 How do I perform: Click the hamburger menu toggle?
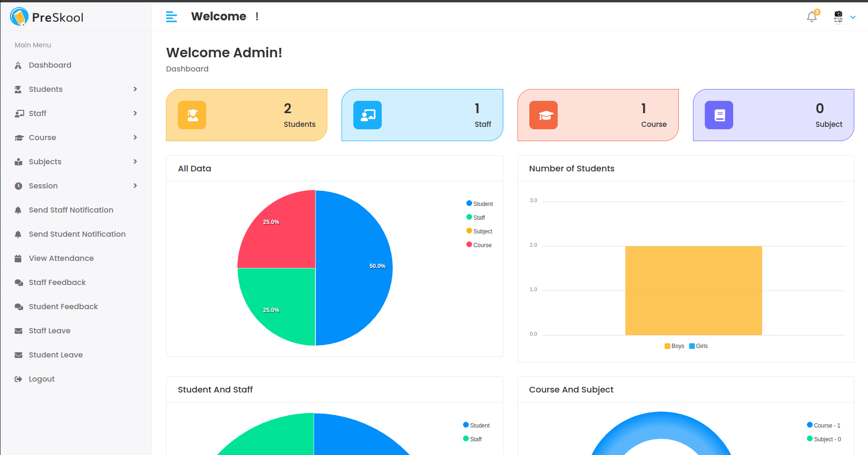point(171,16)
